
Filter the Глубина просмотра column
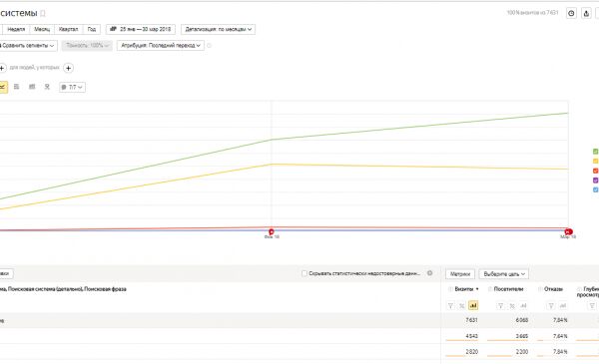coord(592,305)
